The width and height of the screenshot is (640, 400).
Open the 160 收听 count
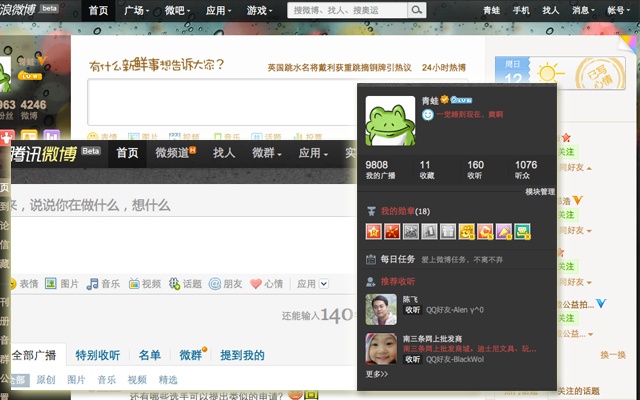475,170
